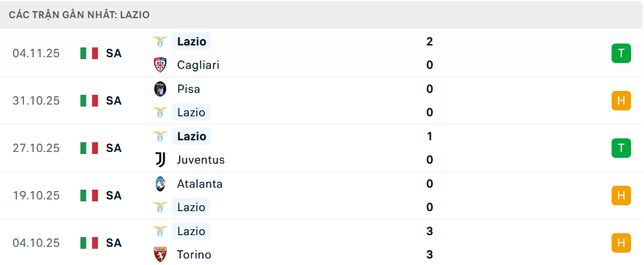The width and height of the screenshot is (644, 265).
Task: Click green T badge for Cagliari match
Action: [x=621, y=53]
